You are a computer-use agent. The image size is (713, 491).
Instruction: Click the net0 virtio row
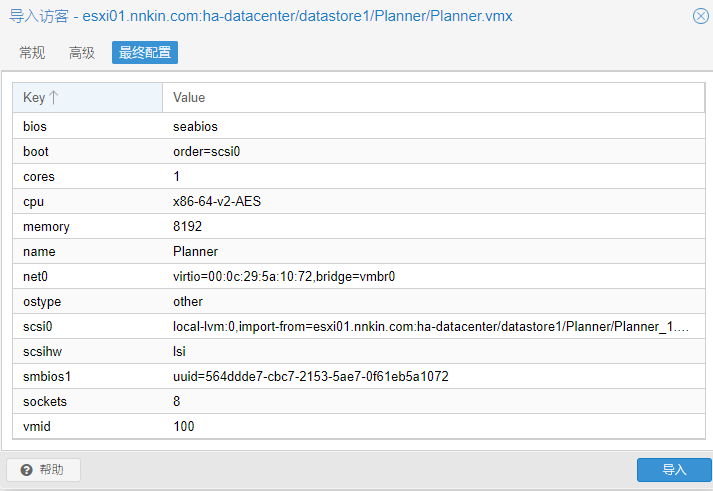[x=358, y=277]
